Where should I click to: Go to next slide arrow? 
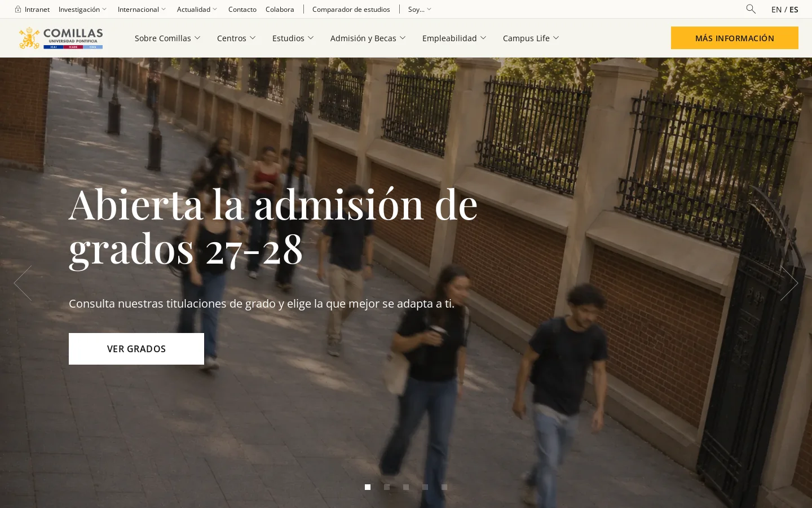[x=789, y=283]
